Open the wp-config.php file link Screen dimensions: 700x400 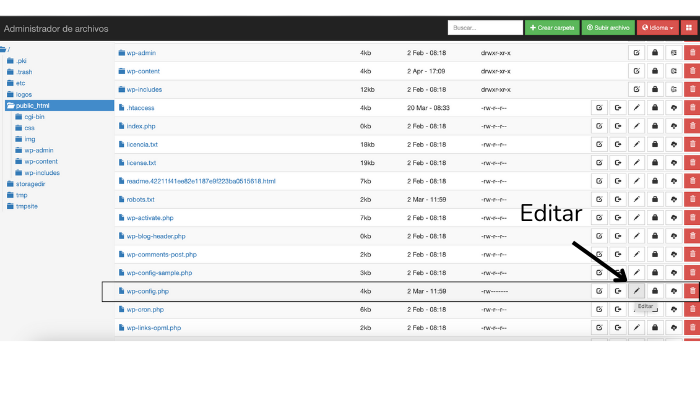(147, 291)
